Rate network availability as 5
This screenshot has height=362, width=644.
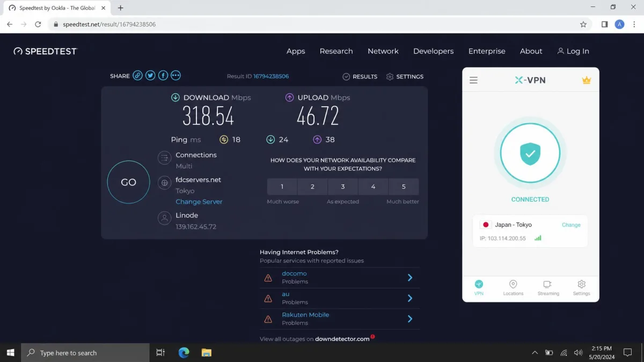tap(404, 187)
